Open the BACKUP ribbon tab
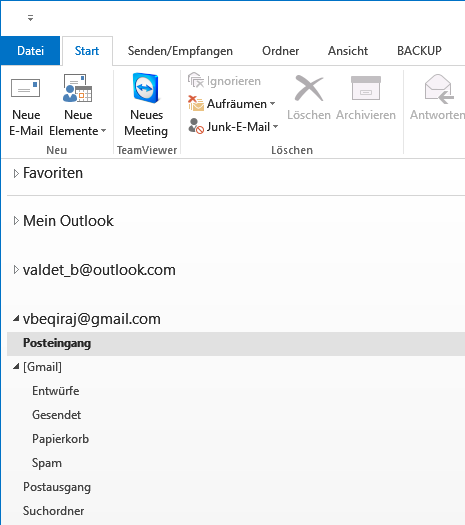The image size is (465, 525). (x=419, y=51)
